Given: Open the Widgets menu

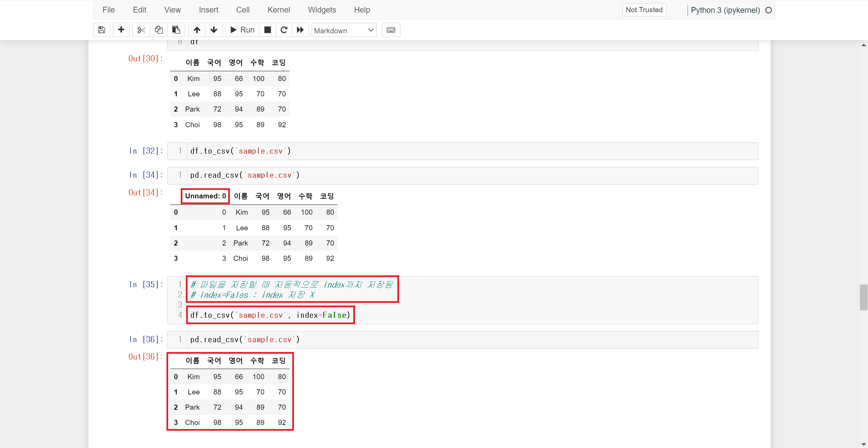Looking at the screenshot, I should click(x=322, y=10).
